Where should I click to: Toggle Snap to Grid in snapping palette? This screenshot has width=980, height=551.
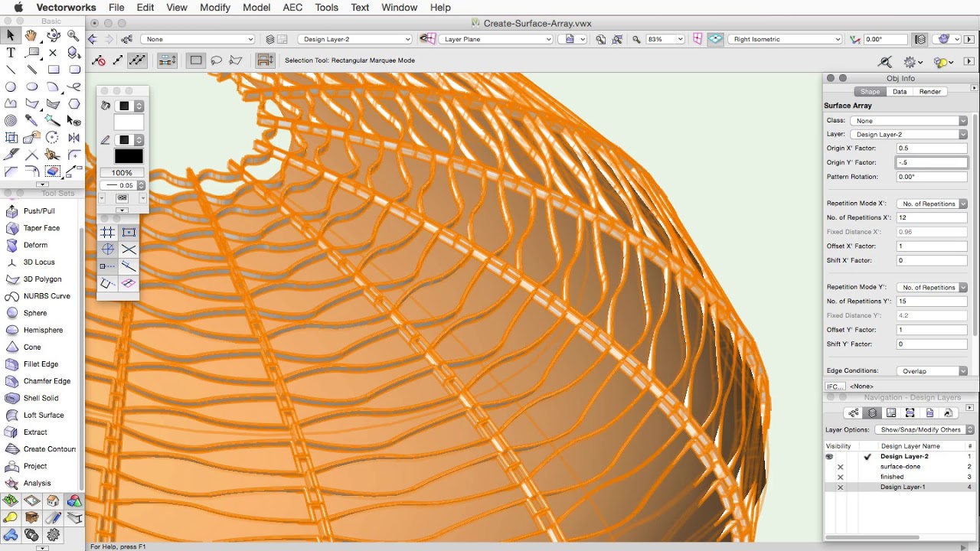coord(108,233)
